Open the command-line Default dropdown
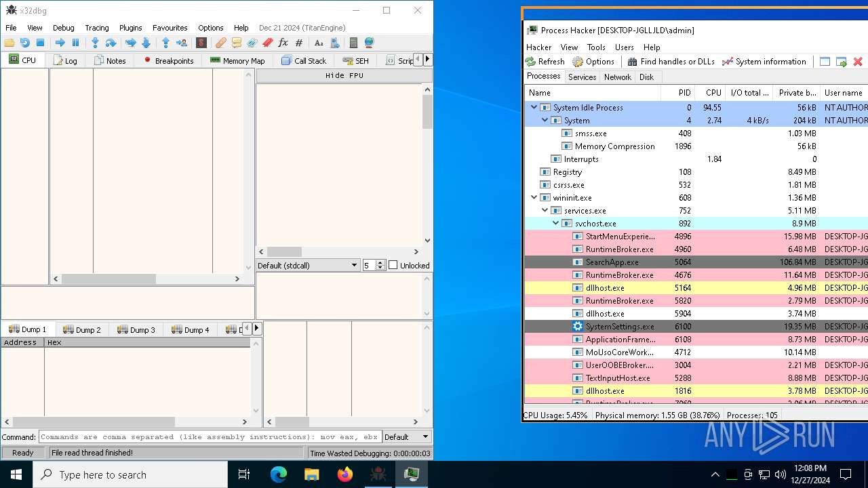Screen dimensions: 868x488 pos(407,437)
